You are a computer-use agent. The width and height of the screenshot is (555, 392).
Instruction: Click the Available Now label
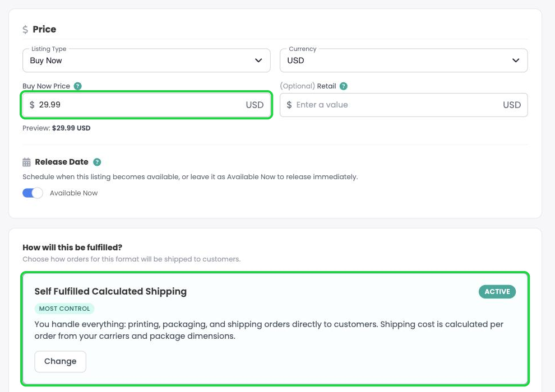(x=73, y=193)
